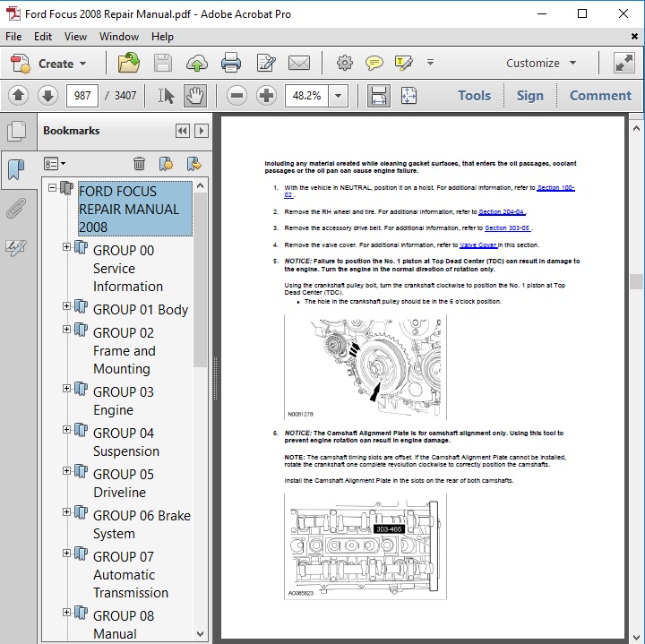Go to previous page arrow

18,96
